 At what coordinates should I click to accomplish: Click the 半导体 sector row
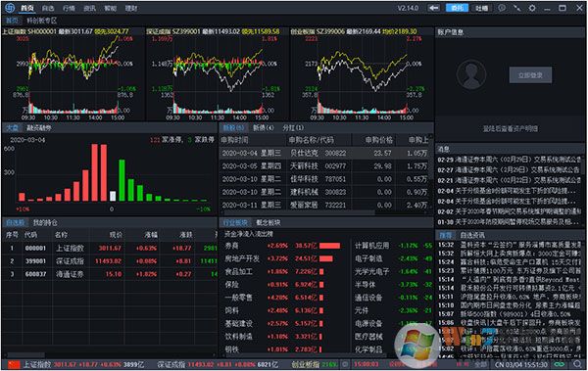coord(393,285)
